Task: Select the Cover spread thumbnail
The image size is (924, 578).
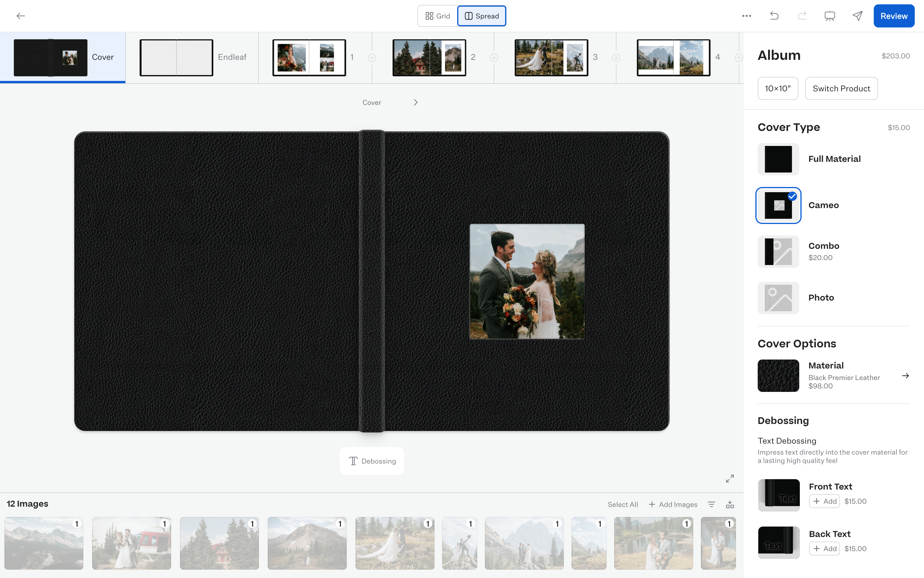Action: (51, 58)
